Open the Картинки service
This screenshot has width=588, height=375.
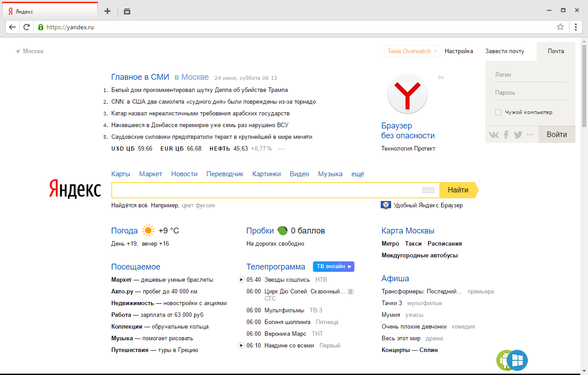[x=266, y=174]
